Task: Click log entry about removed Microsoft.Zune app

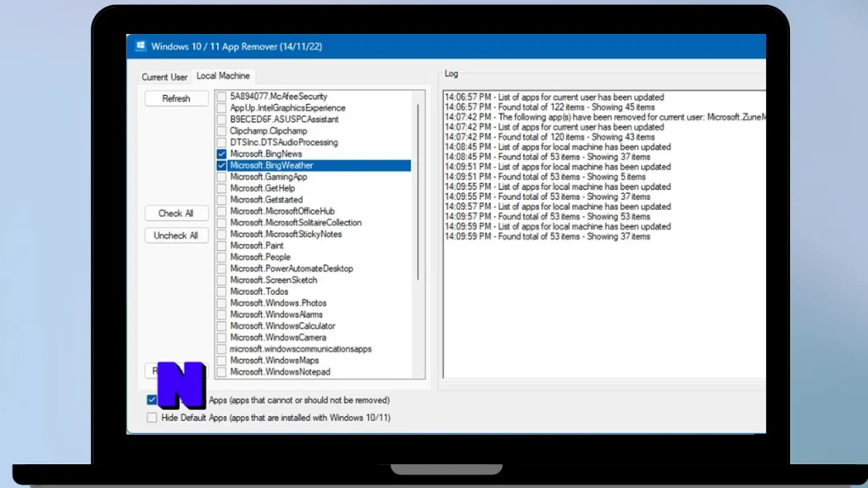Action: (605, 117)
